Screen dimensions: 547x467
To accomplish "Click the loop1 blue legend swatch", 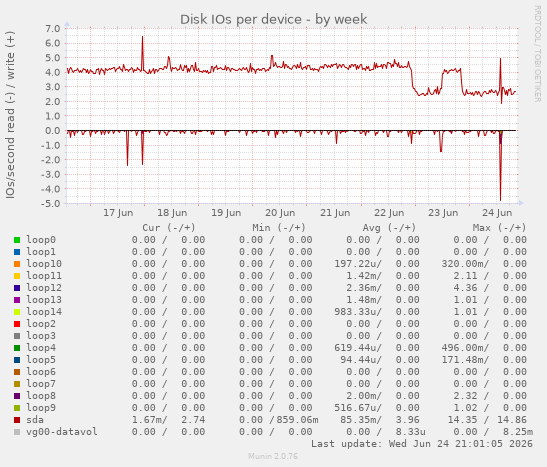I will click(x=17, y=252).
